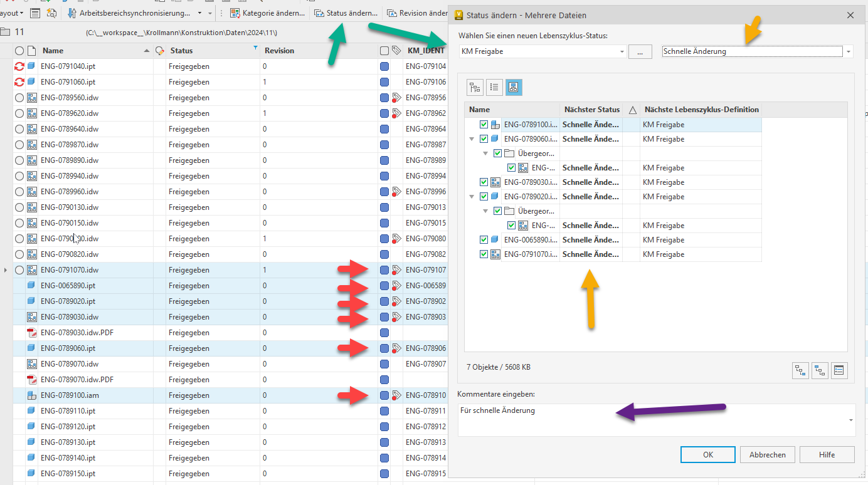Viewport: 868px width, 485px height.
Task: Click Status ändern in the toolbar
Action: [346, 13]
